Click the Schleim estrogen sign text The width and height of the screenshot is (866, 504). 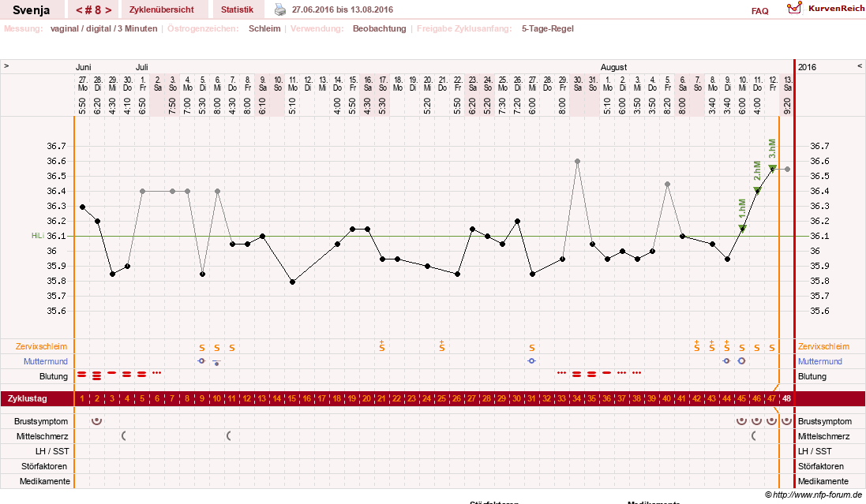(264, 28)
